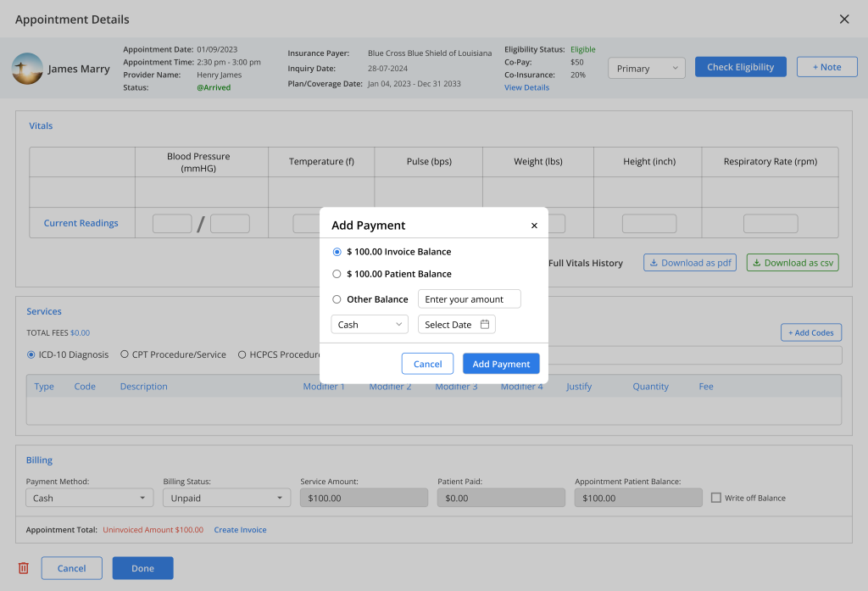Click the James Marry patient avatar
This screenshot has width=868, height=591.
(x=27, y=69)
